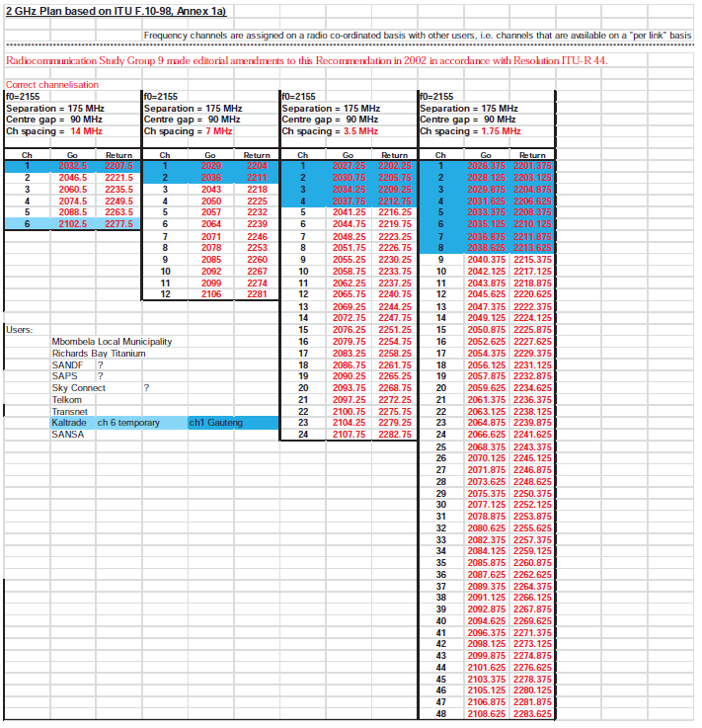Click the 'Ch spacing = 1.75 MHz' cell
The image size is (702, 728).
[470, 131]
